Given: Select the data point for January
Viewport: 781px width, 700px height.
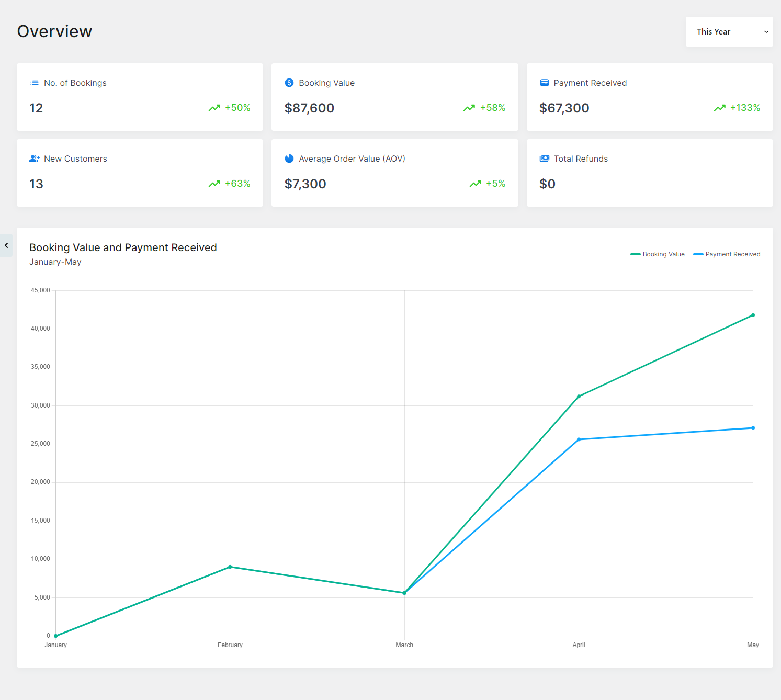Looking at the screenshot, I should pyautogui.click(x=55, y=636).
